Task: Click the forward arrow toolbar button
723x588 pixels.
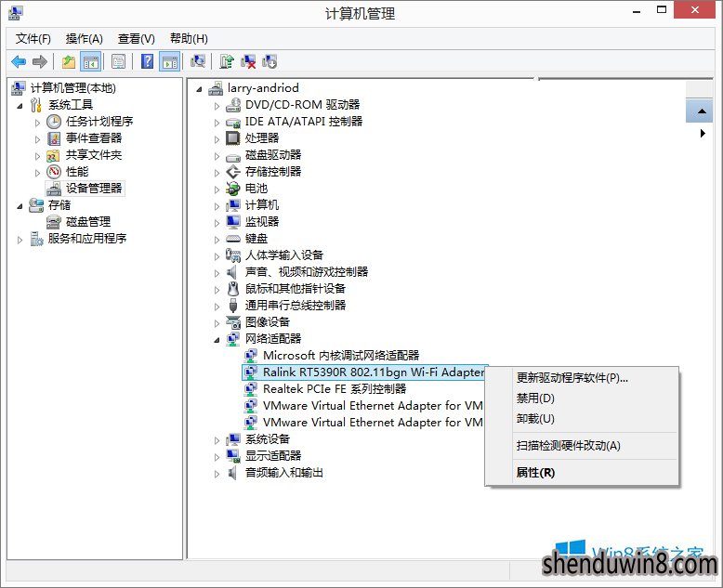Action: [40, 61]
